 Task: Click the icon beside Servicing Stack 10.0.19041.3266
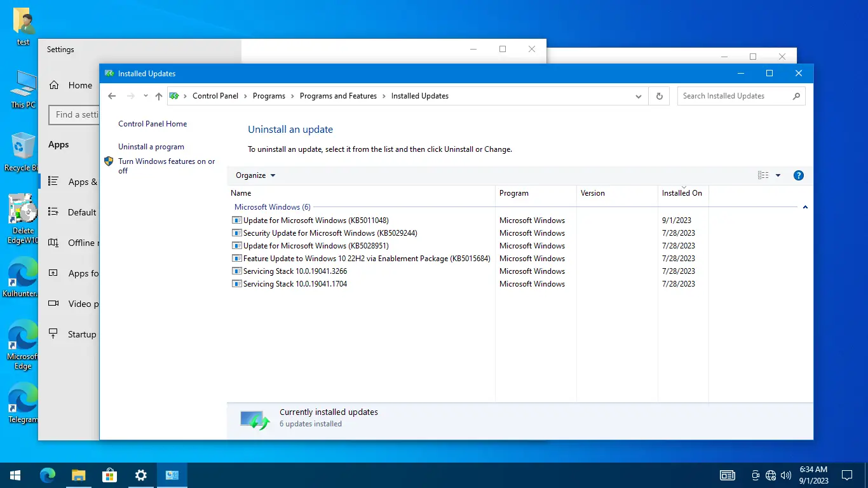coord(237,271)
